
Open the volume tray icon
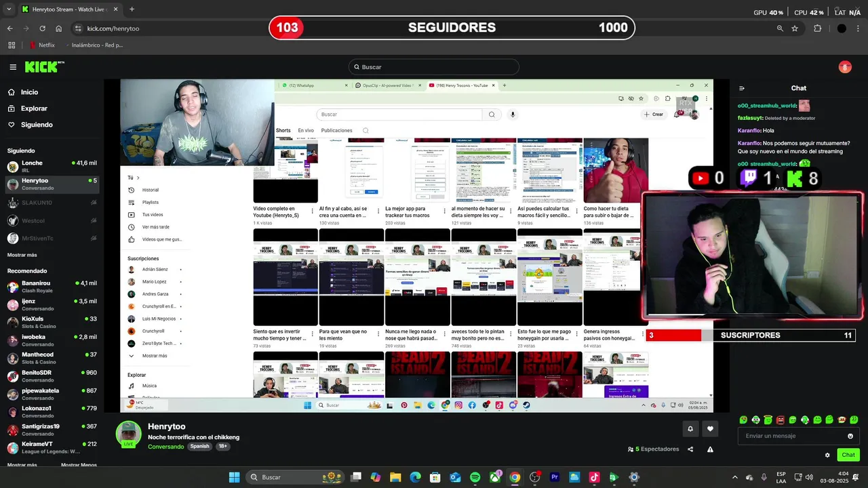[x=810, y=477]
